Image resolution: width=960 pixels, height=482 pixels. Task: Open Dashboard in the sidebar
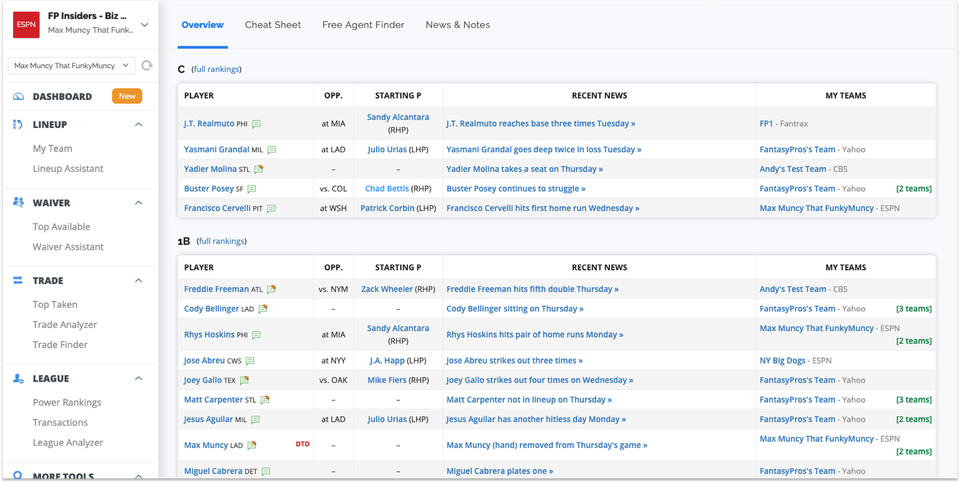click(x=62, y=97)
